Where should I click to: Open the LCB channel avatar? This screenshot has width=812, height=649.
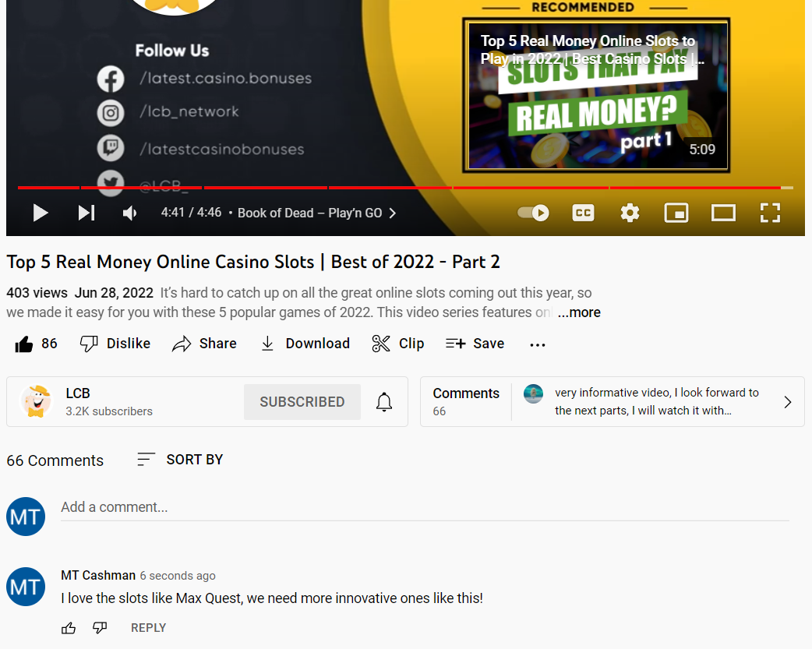[x=36, y=401]
